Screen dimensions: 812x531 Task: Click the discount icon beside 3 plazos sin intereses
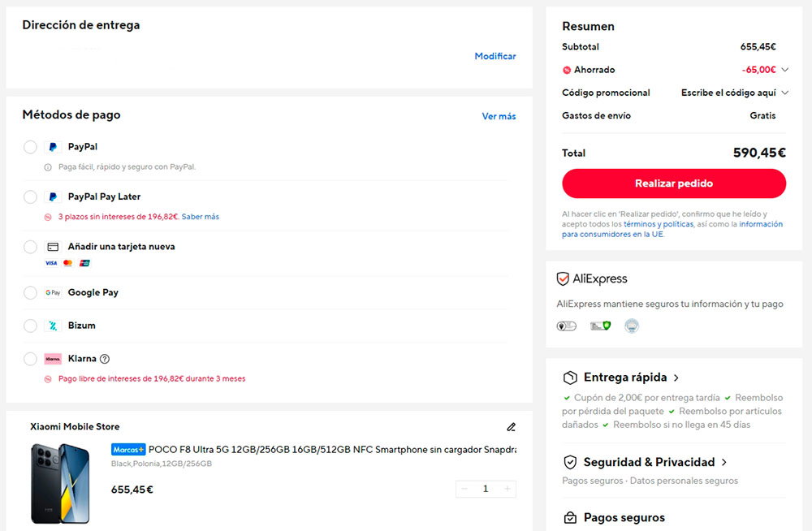click(x=48, y=217)
